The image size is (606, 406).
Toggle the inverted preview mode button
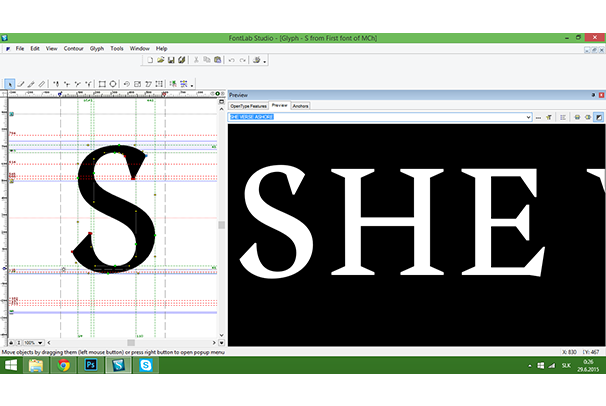[x=598, y=117]
